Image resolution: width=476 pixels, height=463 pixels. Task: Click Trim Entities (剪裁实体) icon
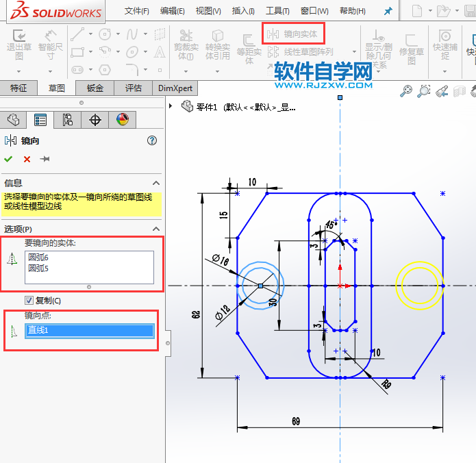(186, 36)
